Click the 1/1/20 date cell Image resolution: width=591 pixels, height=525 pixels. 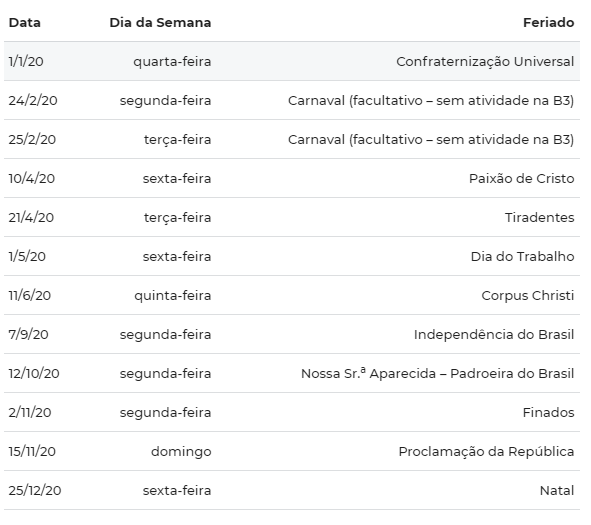coord(26,61)
